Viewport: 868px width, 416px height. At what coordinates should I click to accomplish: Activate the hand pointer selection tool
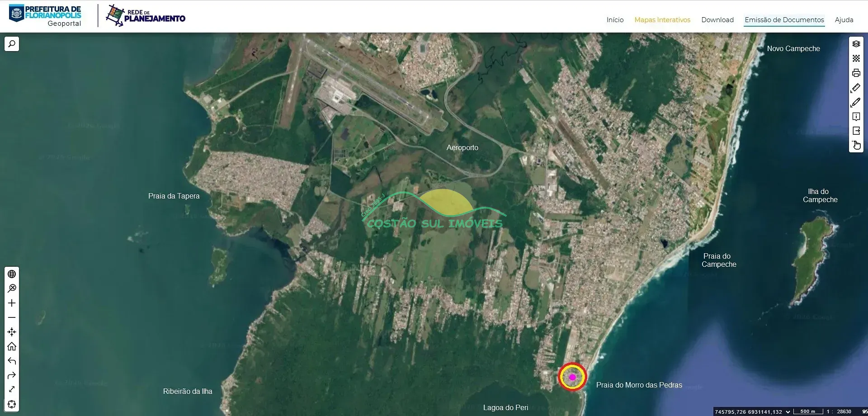(856, 145)
